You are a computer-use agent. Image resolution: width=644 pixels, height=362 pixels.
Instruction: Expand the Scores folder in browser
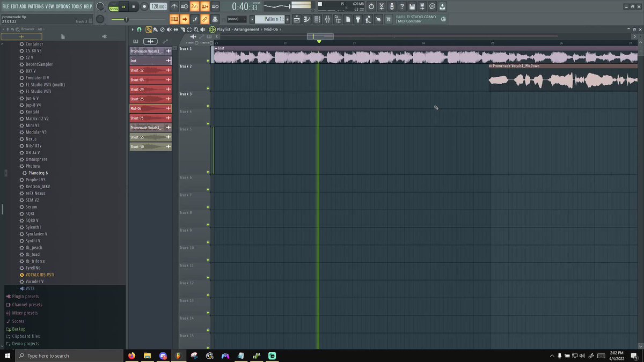click(18, 321)
